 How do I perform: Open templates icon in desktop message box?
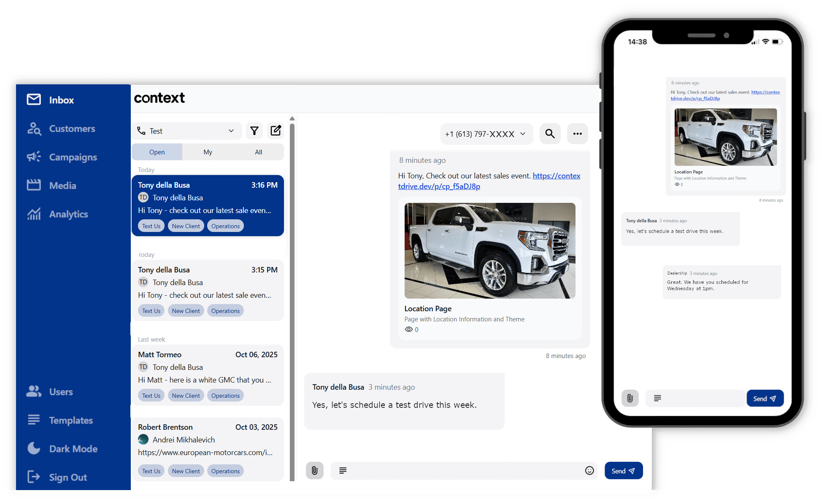click(343, 471)
